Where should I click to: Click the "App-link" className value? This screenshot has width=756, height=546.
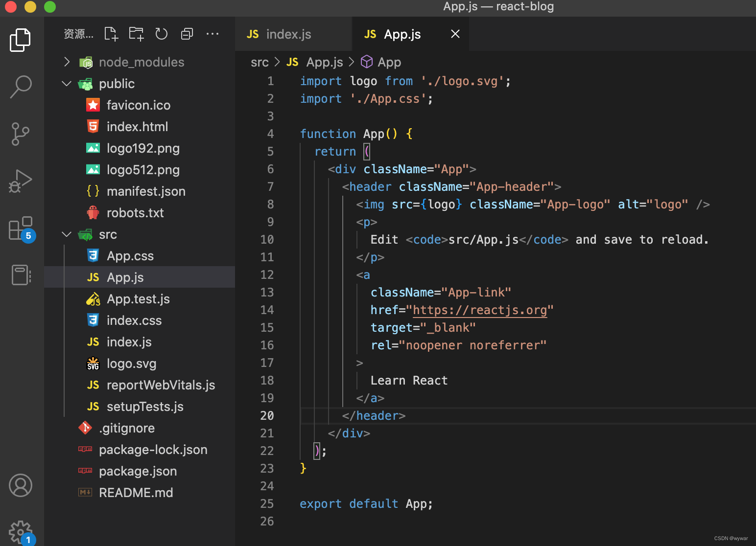tap(476, 293)
